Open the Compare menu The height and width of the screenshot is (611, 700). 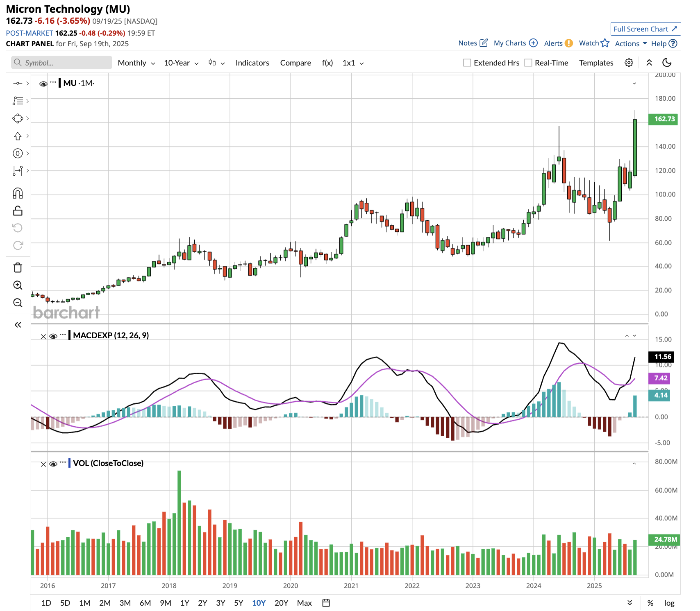tap(295, 63)
